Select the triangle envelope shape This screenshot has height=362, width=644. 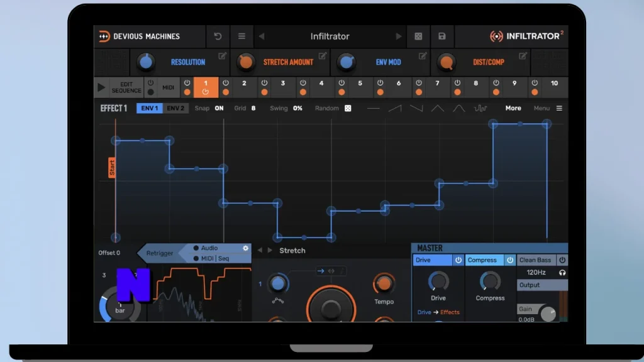438,108
